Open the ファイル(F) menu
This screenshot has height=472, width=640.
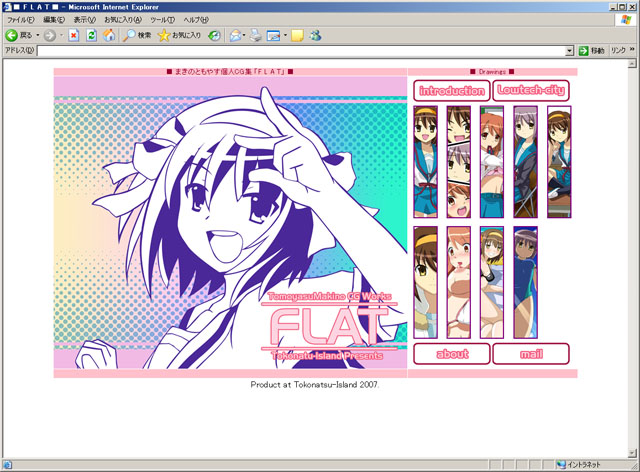click(x=20, y=20)
